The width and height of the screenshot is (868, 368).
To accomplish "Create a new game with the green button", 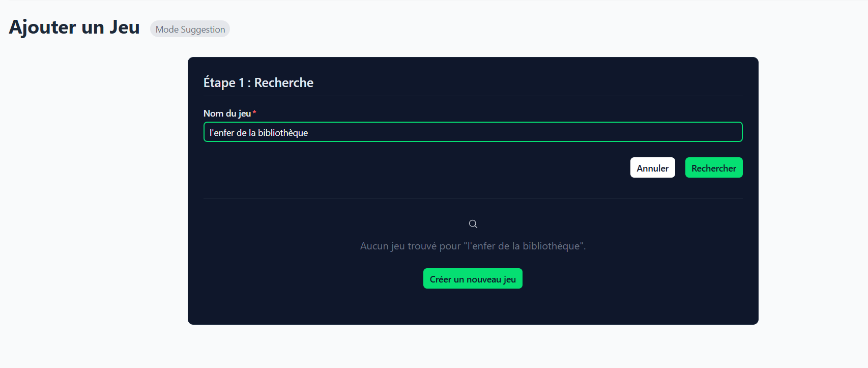I will coord(473,279).
